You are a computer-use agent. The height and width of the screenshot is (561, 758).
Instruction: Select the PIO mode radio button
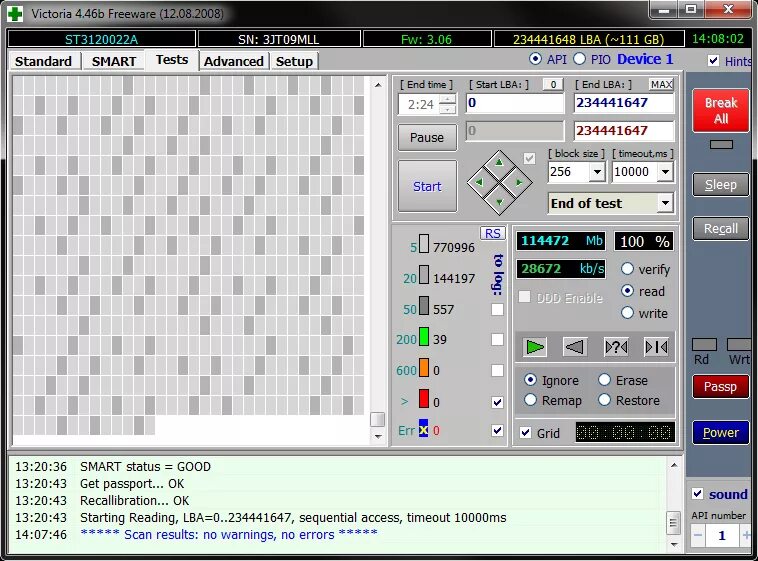(x=579, y=59)
